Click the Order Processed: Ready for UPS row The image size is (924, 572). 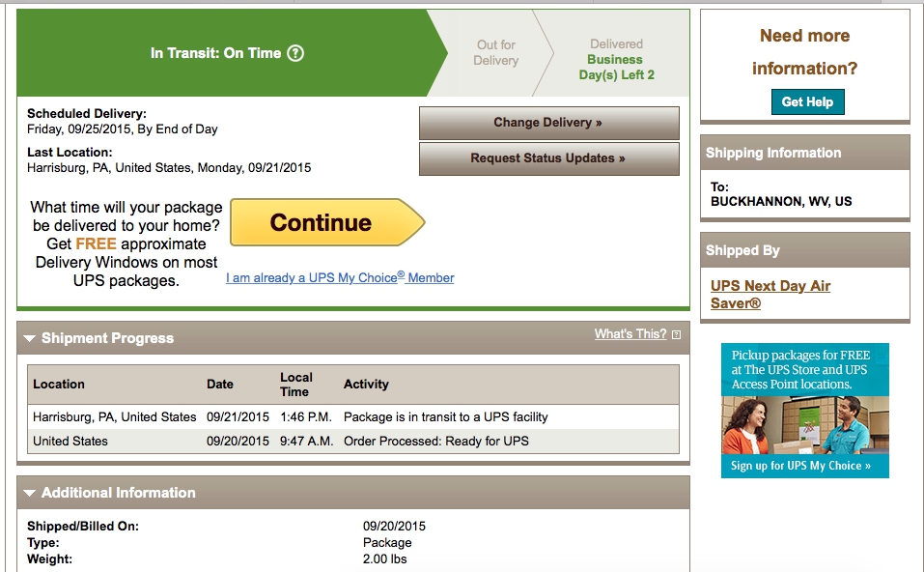353,442
